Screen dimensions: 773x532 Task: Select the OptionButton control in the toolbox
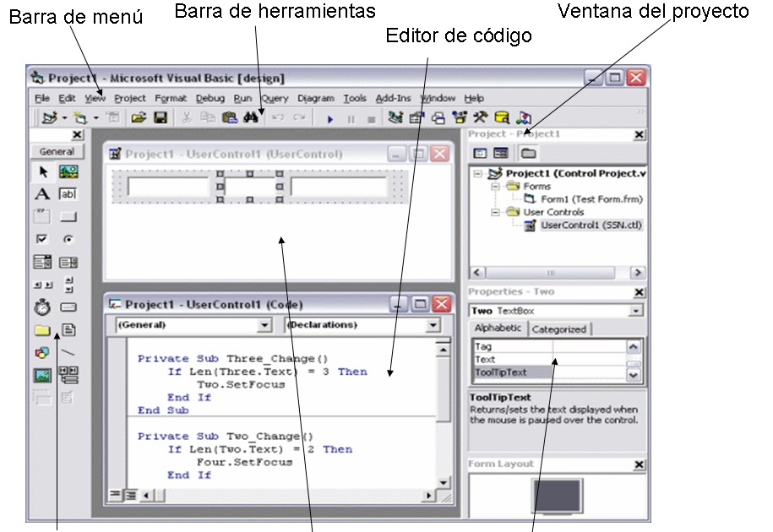[68, 240]
